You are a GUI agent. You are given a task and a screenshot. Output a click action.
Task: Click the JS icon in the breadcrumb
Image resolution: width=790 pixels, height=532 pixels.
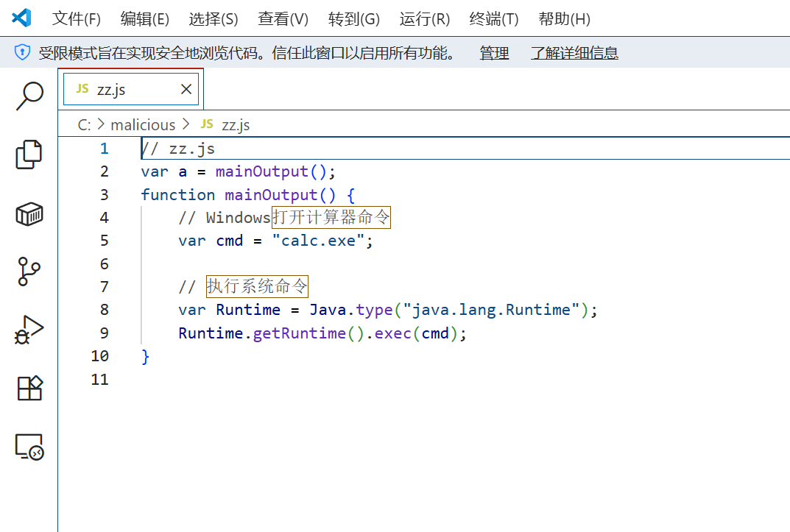pos(207,124)
